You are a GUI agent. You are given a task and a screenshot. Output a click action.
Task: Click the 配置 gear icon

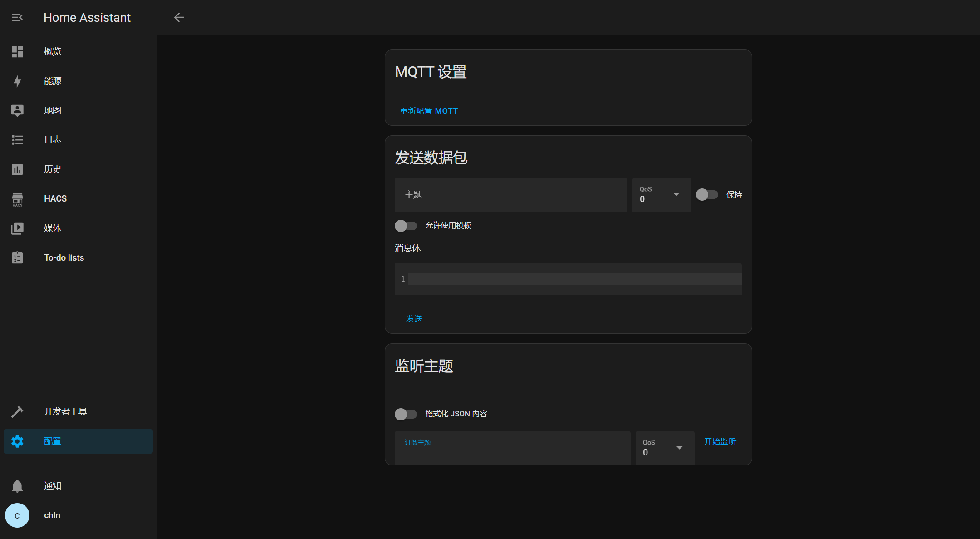click(x=17, y=441)
